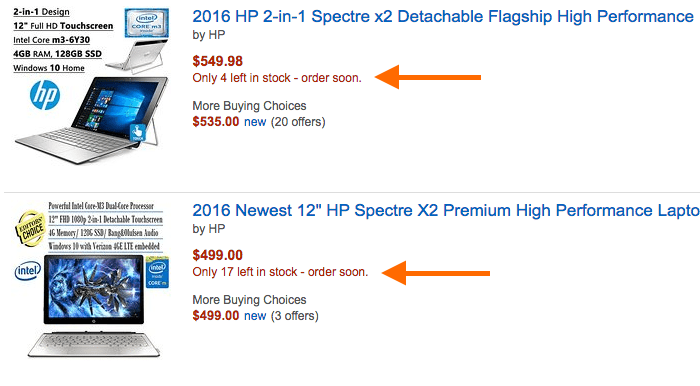This screenshot has width=700, height=386.
Task: Click the 'by HP' byline under first product
Action: click(x=208, y=35)
